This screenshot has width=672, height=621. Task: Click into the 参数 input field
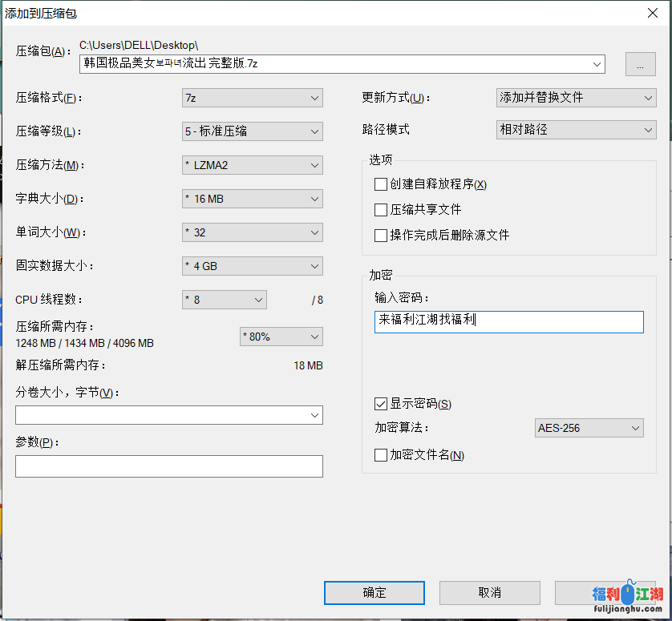tap(168, 466)
